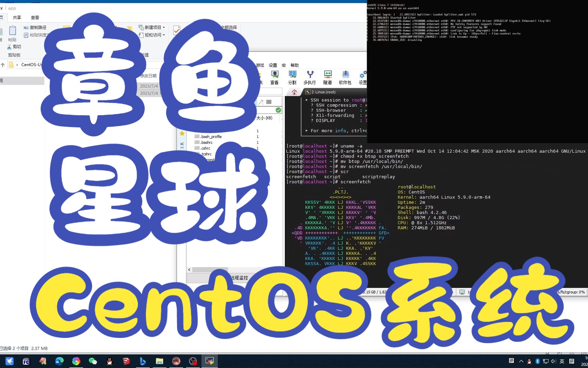Click 复制路径 (Copy path) in Explorer ribbon

35,27
